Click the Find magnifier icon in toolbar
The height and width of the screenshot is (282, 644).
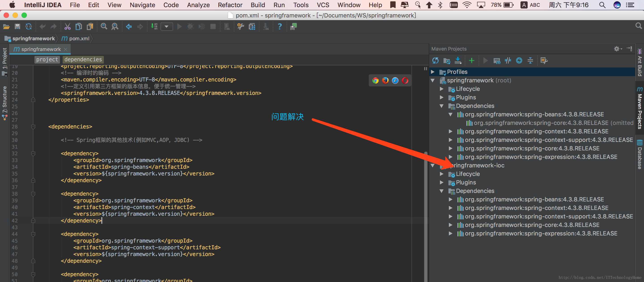point(104,26)
